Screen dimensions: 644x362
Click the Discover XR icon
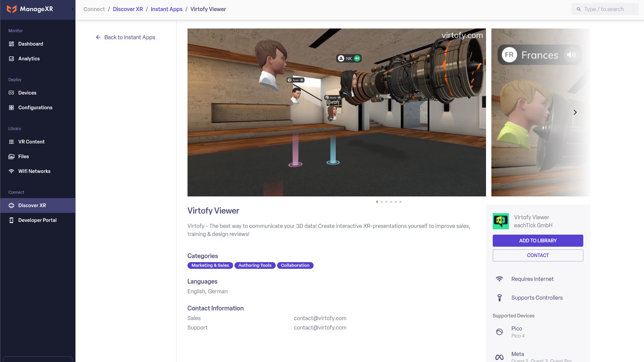(x=11, y=205)
